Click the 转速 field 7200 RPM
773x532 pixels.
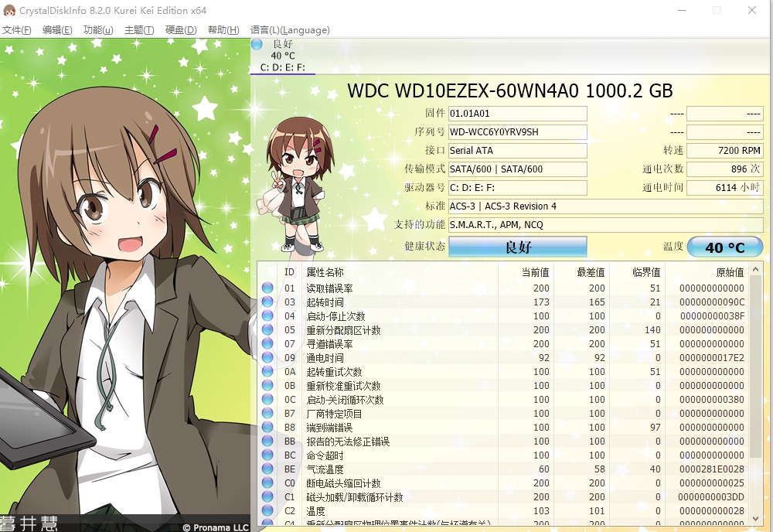[725, 150]
